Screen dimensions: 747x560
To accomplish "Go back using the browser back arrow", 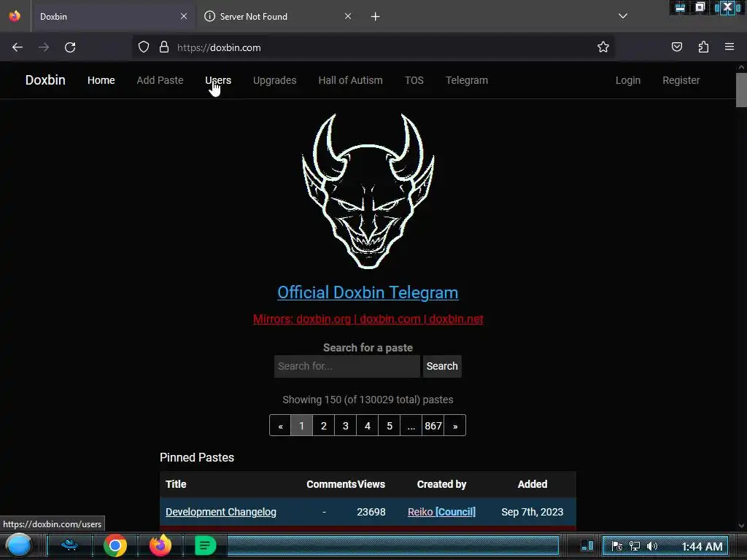I will (x=18, y=47).
